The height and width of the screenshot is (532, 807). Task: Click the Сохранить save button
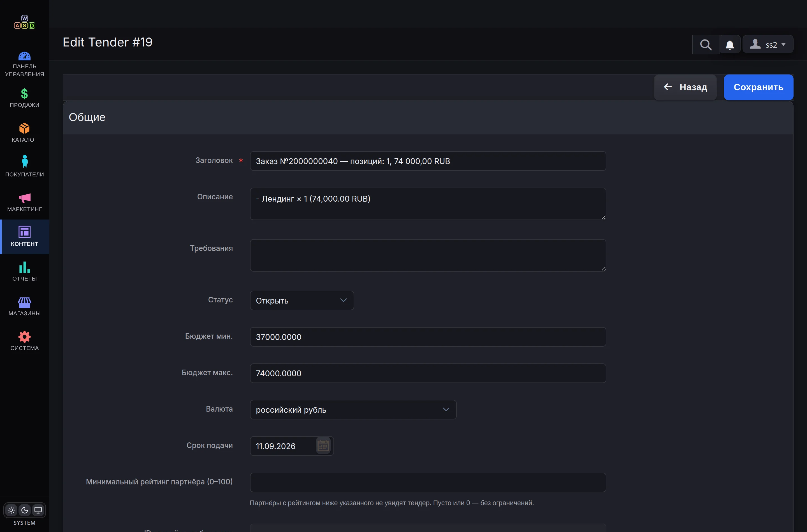coord(759,87)
